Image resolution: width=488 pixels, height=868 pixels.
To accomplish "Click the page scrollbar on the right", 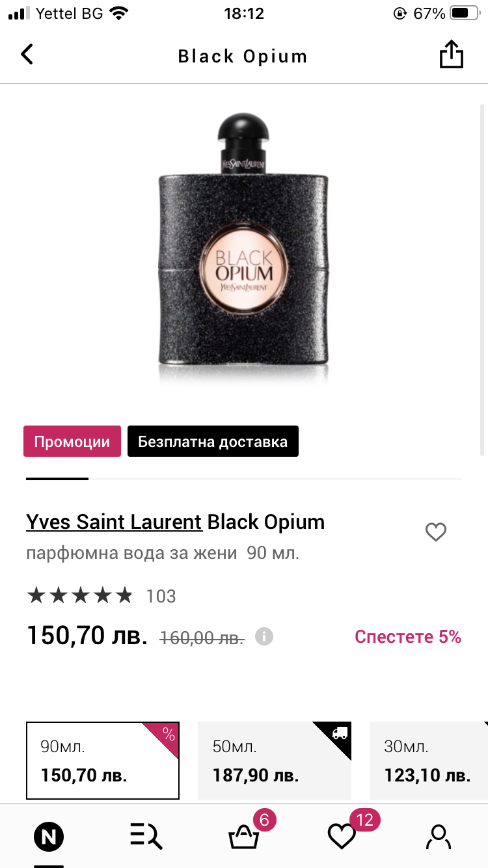I will [x=481, y=280].
